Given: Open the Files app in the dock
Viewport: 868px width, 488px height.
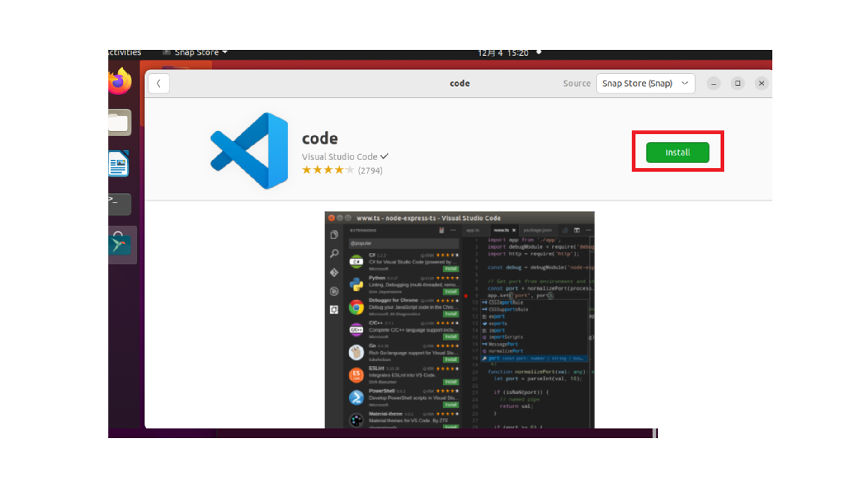Looking at the screenshot, I should pyautogui.click(x=119, y=122).
